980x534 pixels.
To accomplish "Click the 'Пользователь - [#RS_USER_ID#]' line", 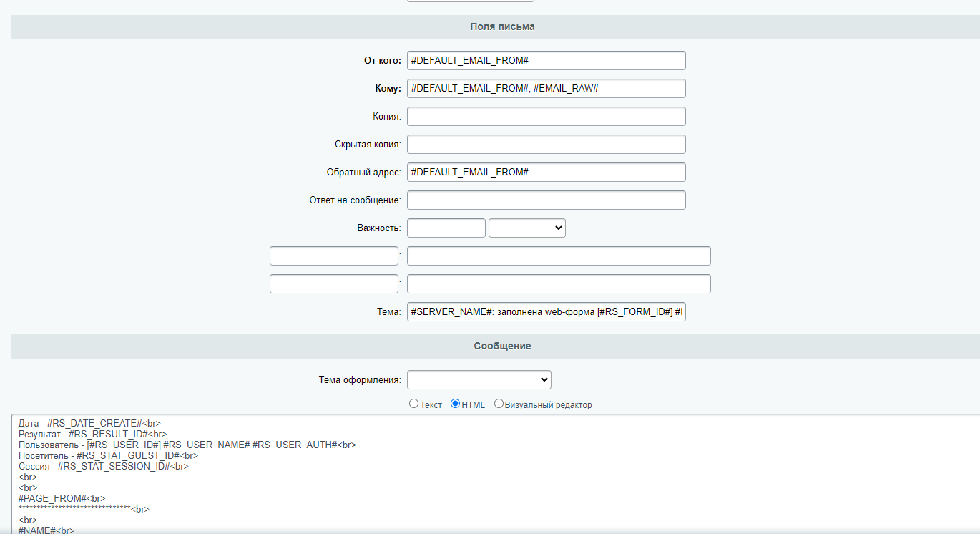I will (x=187, y=445).
